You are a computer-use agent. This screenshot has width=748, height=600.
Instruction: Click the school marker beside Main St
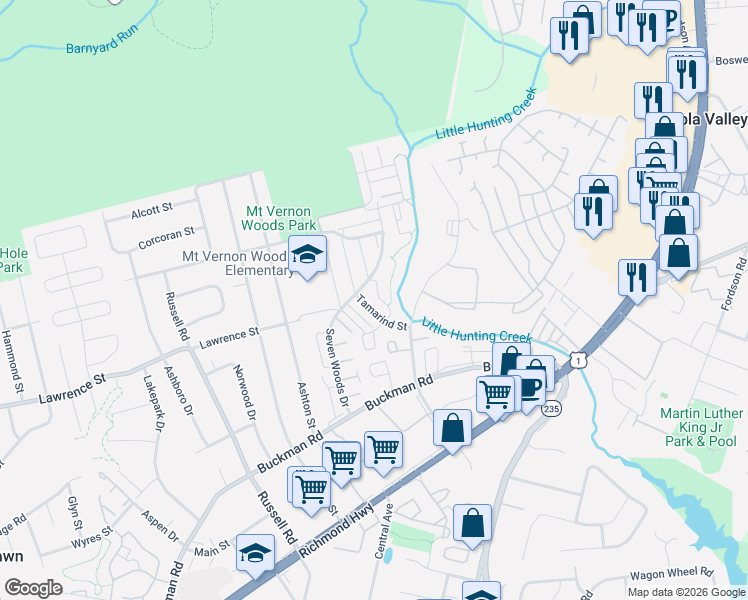(x=255, y=554)
